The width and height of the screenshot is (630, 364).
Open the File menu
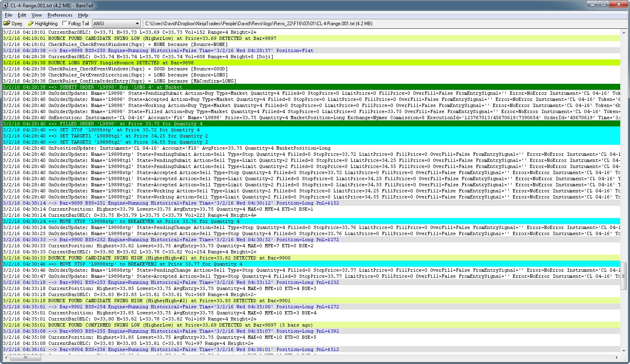[x=8, y=15]
